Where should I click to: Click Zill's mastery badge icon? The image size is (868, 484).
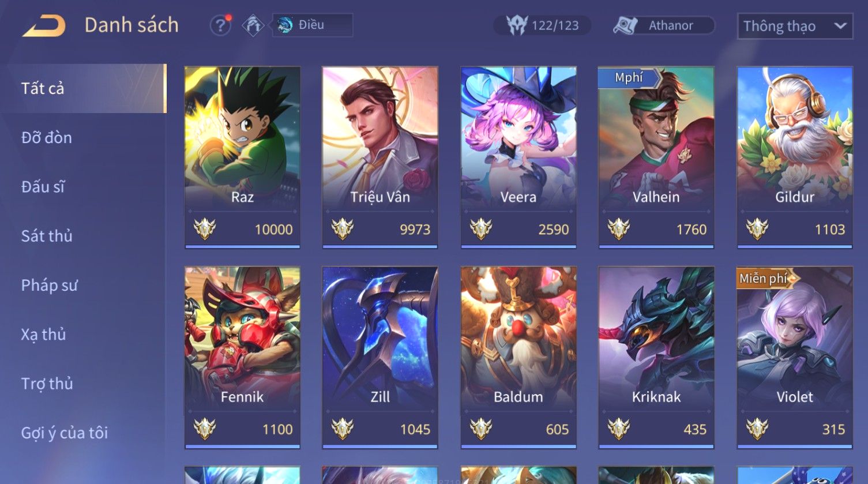click(343, 429)
